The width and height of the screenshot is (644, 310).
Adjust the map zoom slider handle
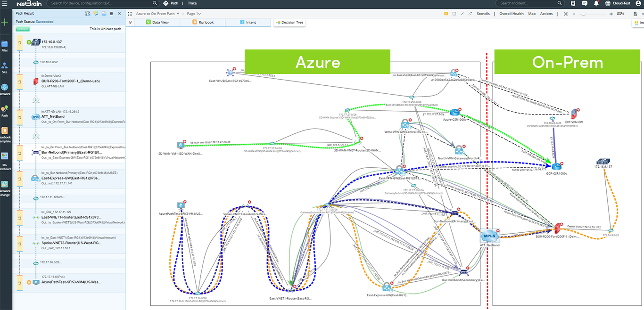click(584, 14)
